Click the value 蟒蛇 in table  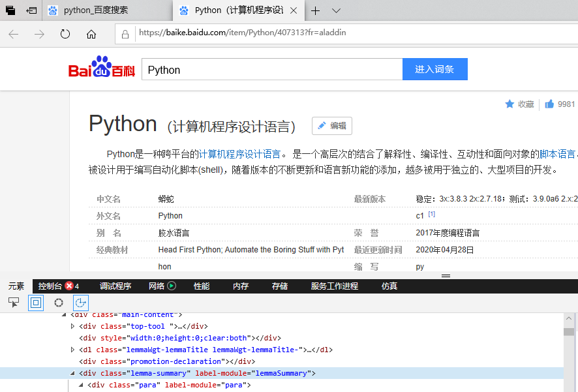166,200
